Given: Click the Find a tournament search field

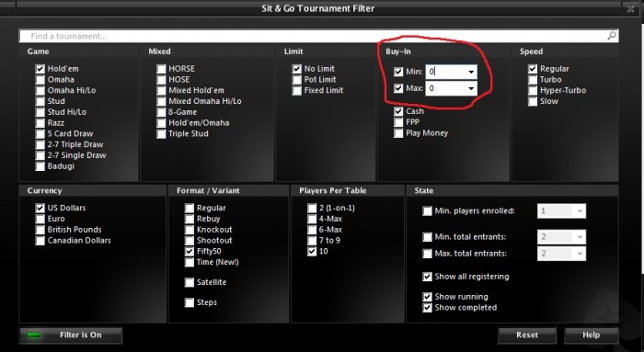Looking at the screenshot, I should (318, 36).
